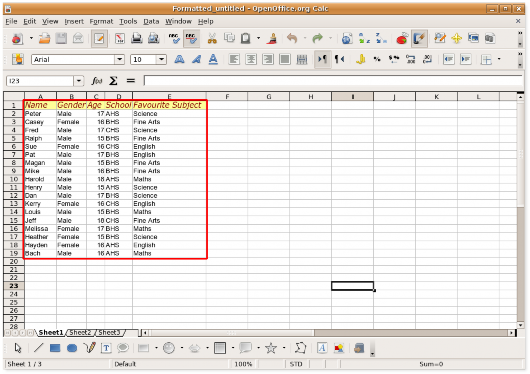
Task: Click the row 10 header
Action: (x=14, y=179)
